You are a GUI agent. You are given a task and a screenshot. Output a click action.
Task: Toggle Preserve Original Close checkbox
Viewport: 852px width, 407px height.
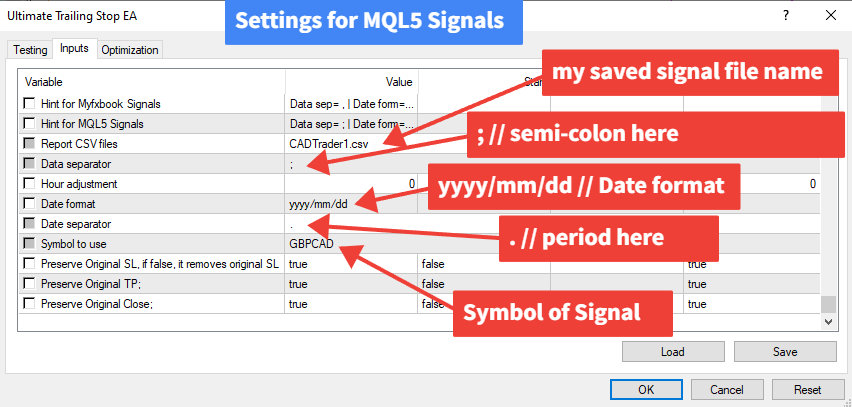pyautogui.click(x=28, y=304)
